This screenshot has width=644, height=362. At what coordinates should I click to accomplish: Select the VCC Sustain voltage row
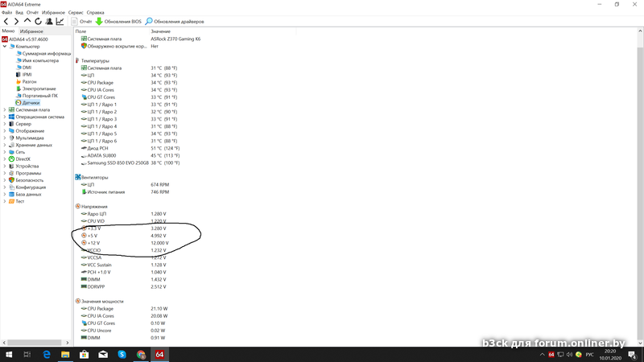coord(124,265)
